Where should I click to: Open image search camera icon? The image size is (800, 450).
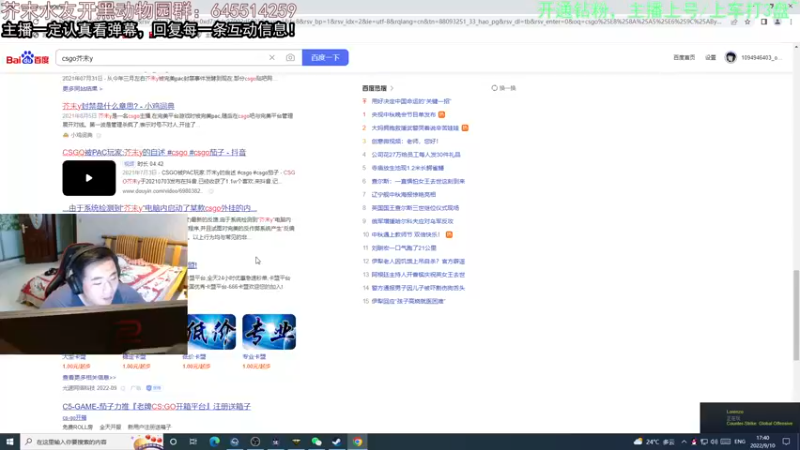coord(290,58)
